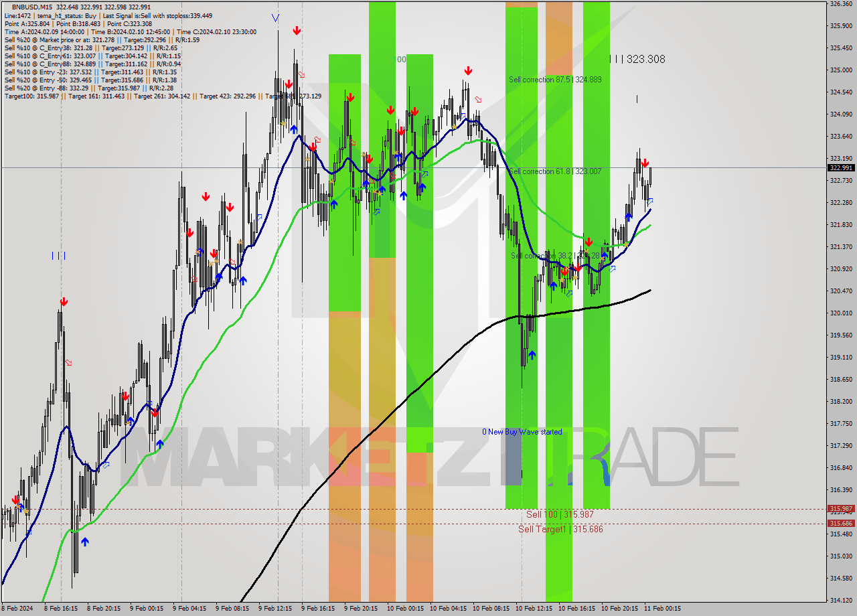
Task: Click the 320.010 price axis label
Action: [x=841, y=313]
